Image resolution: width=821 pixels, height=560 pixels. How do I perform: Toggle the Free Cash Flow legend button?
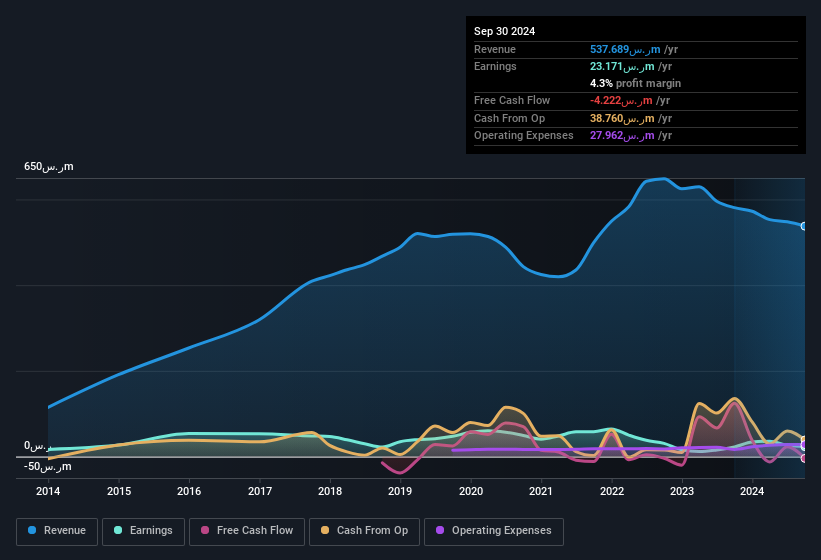pyautogui.click(x=247, y=531)
